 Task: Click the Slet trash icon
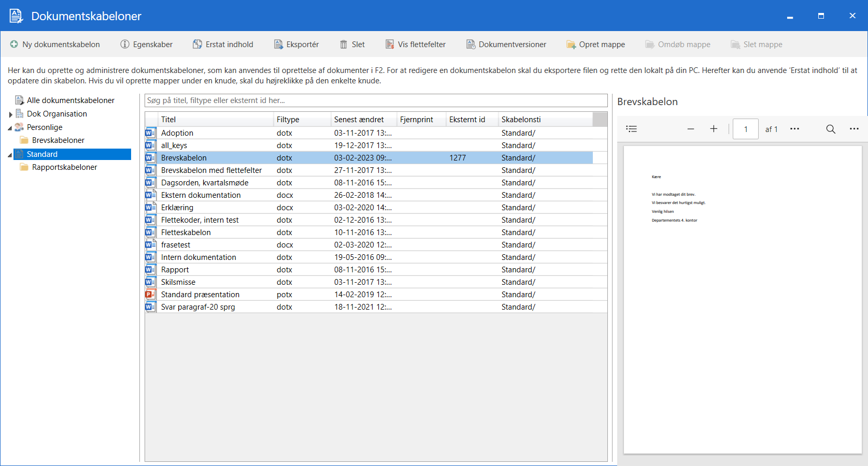(x=344, y=45)
